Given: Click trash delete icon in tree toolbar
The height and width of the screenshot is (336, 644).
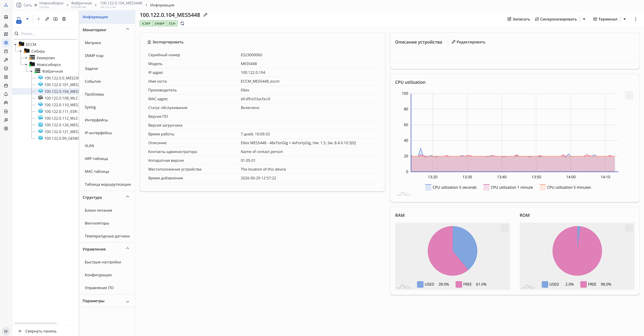Looking at the screenshot, I should pos(64,19).
